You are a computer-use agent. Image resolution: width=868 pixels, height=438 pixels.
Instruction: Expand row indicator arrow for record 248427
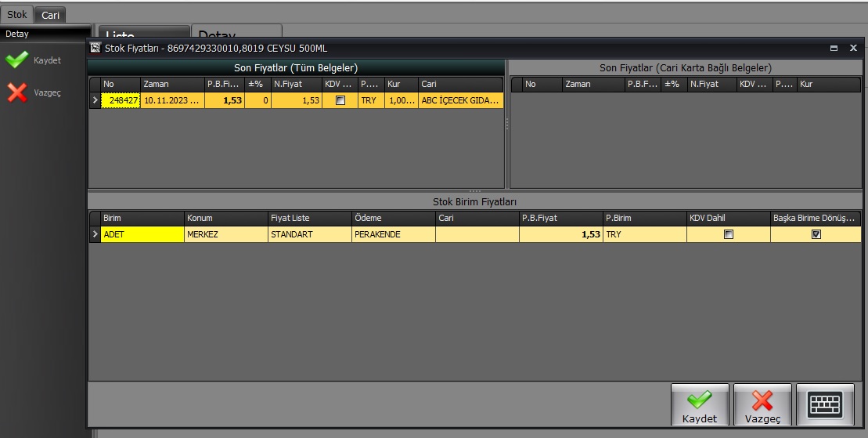95,100
